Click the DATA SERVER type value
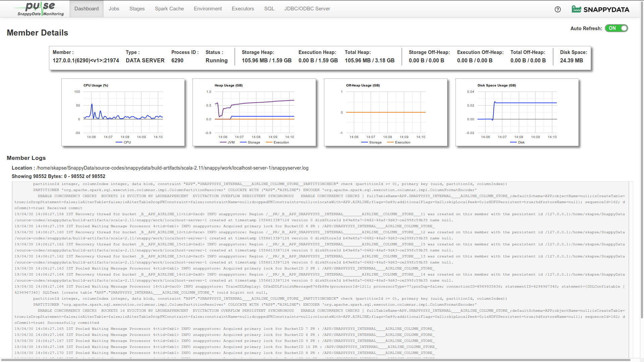 pyautogui.click(x=145, y=61)
